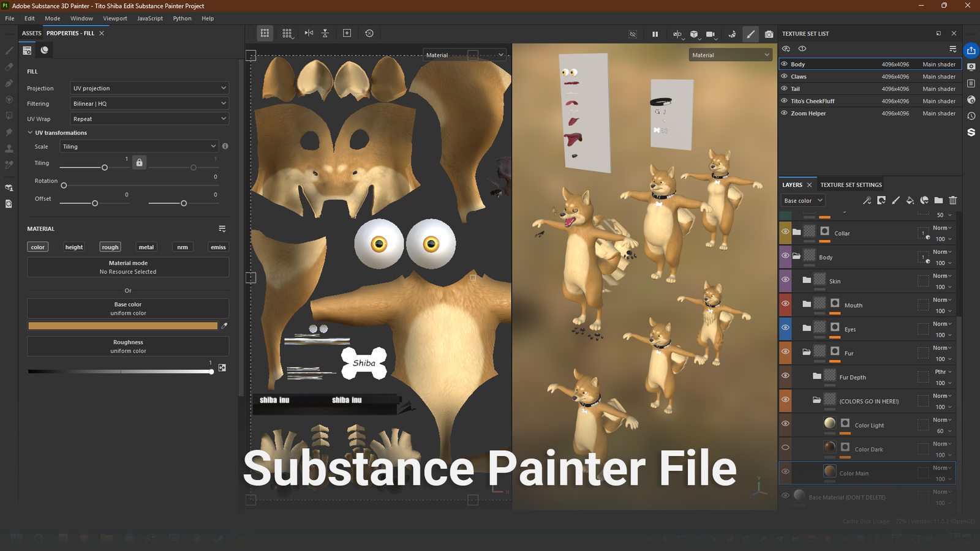The height and width of the screenshot is (551, 980).
Task: Click the reset view icon in the toolbar
Action: point(369,34)
